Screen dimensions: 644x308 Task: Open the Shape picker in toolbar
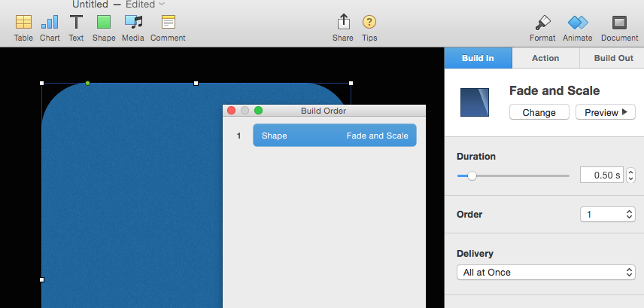pos(104,28)
